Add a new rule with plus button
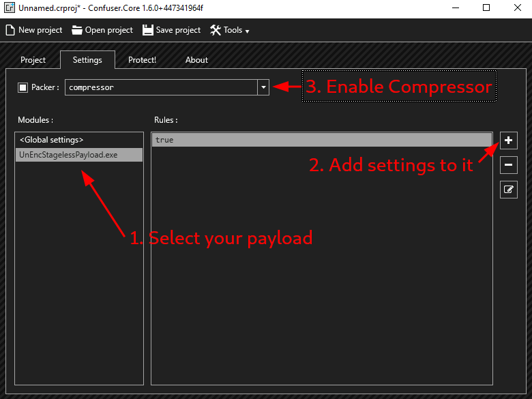532x399 pixels. [x=508, y=141]
